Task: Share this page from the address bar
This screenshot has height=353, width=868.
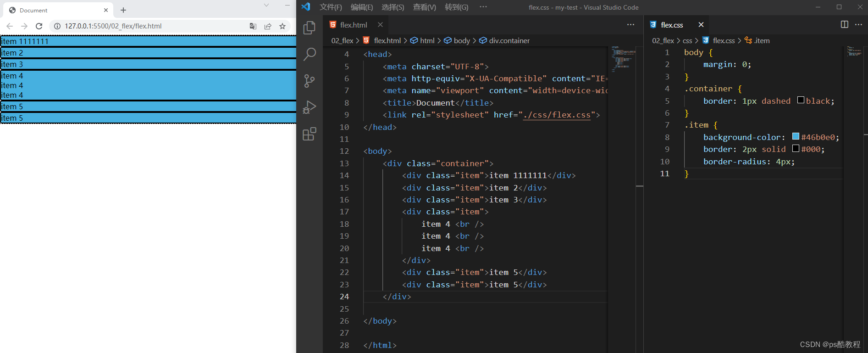Action: click(x=268, y=26)
